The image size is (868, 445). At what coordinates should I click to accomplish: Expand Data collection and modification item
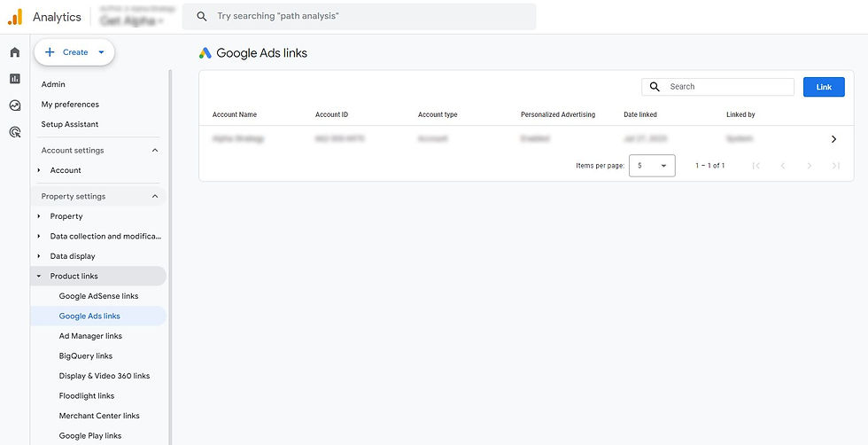click(x=39, y=236)
